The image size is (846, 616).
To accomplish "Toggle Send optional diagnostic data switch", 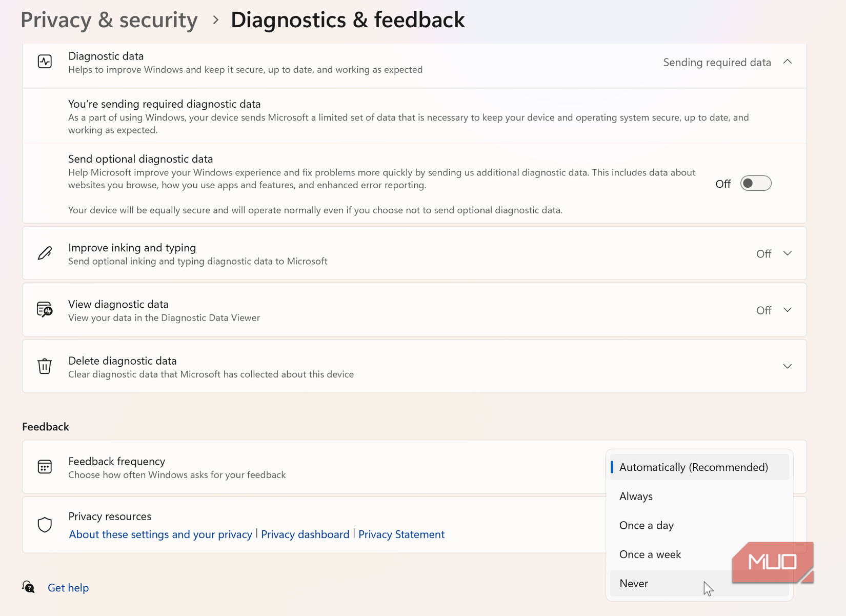I will click(x=756, y=183).
